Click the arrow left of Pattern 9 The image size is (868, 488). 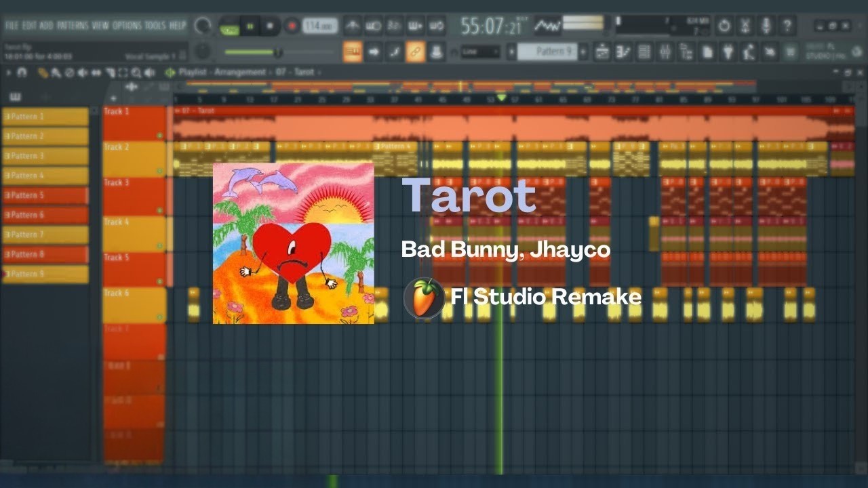pyautogui.click(x=512, y=52)
